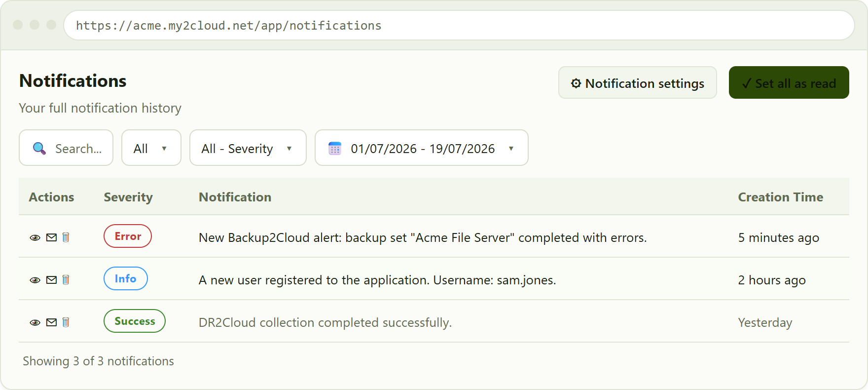Delete the Acme File Server error notification
This screenshot has width=868, height=390.
(x=66, y=237)
